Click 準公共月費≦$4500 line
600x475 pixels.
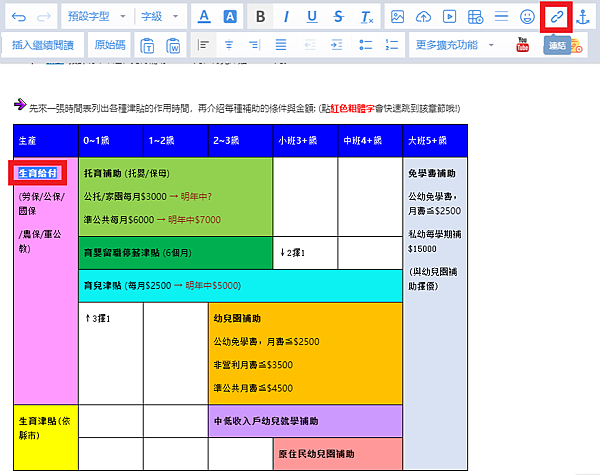(x=253, y=388)
